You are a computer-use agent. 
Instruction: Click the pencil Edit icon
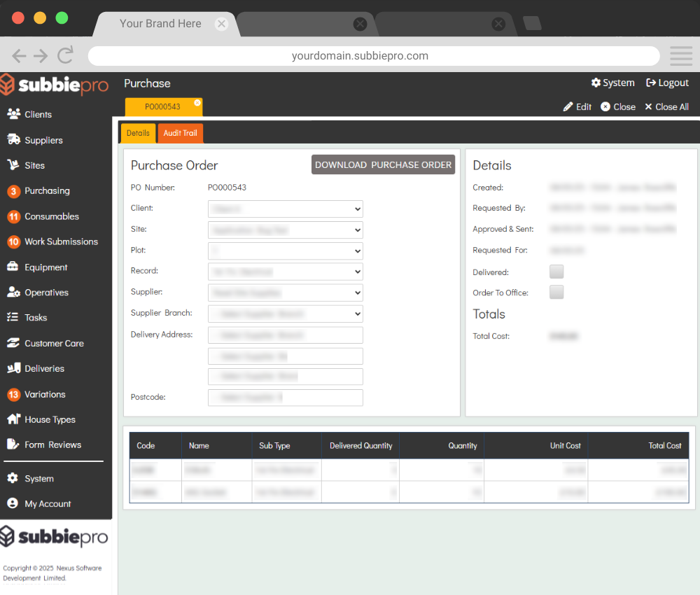(x=568, y=107)
